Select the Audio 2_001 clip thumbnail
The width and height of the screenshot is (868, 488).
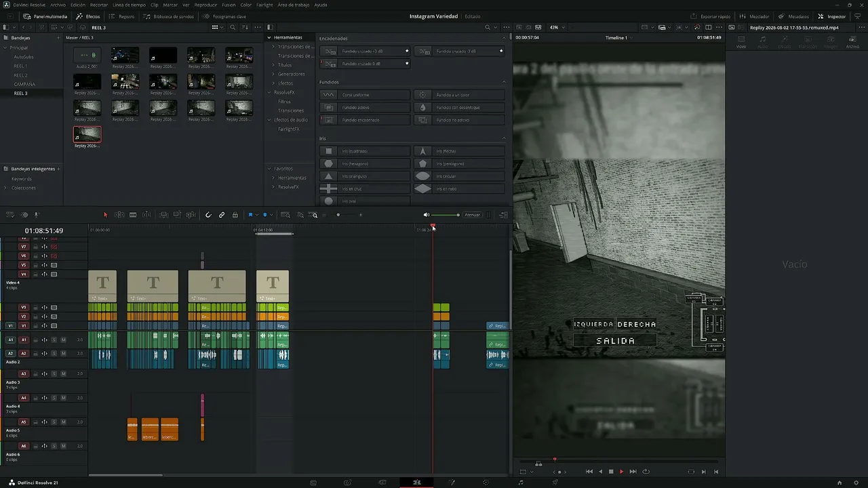coord(87,56)
